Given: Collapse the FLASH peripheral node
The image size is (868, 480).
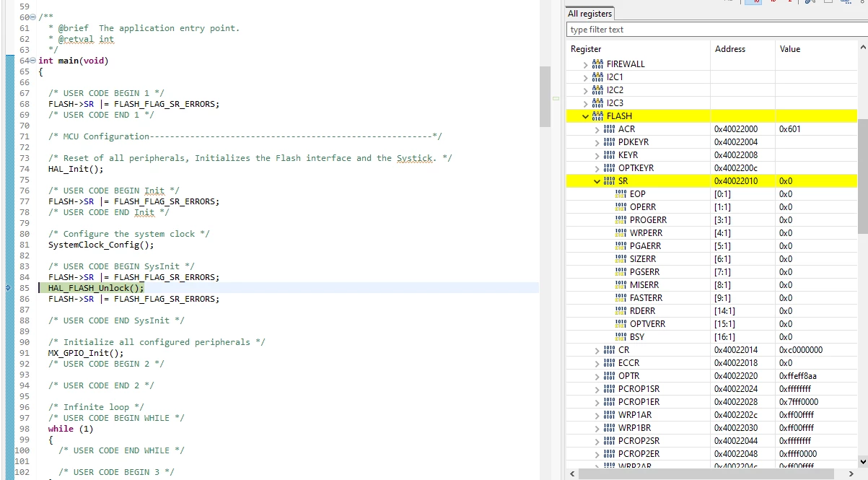Looking at the screenshot, I should [585, 115].
